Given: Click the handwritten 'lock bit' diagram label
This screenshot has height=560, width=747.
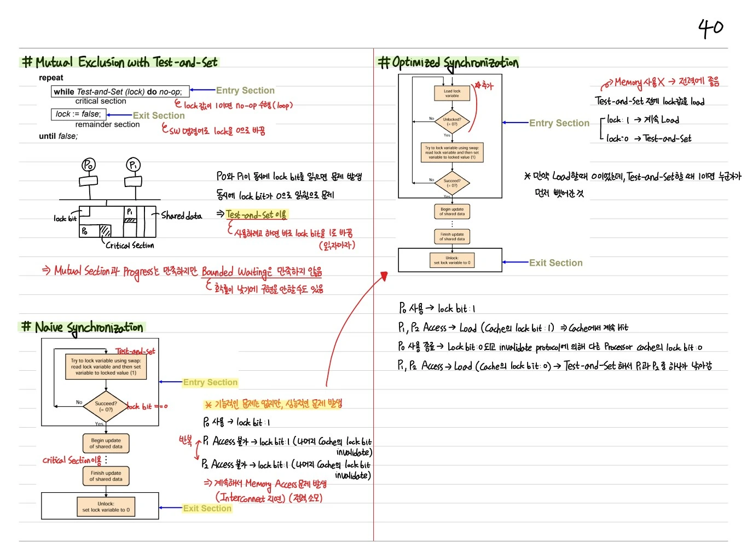Looking at the screenshot, I should [65, 218].
